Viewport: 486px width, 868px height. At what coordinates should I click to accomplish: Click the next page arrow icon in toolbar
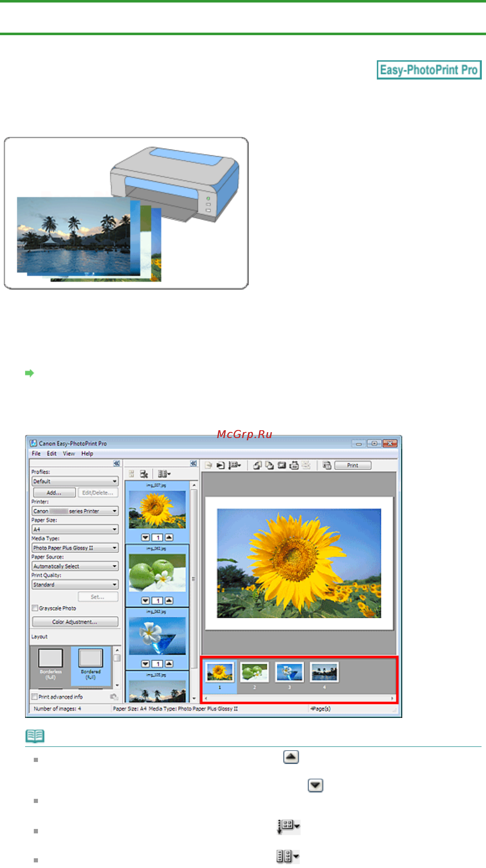click(221, 465)
